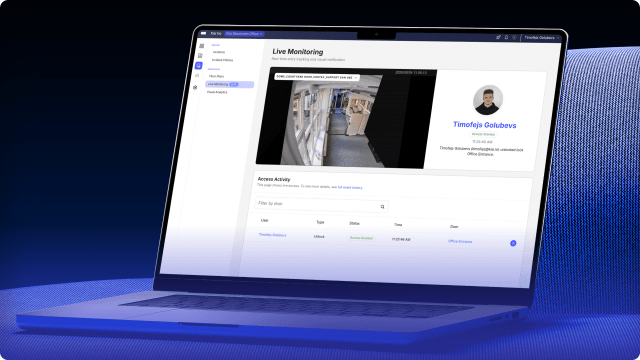Open the Incident Policies menu item
Viewport: 640px width, 360px height.
[222, 60]
